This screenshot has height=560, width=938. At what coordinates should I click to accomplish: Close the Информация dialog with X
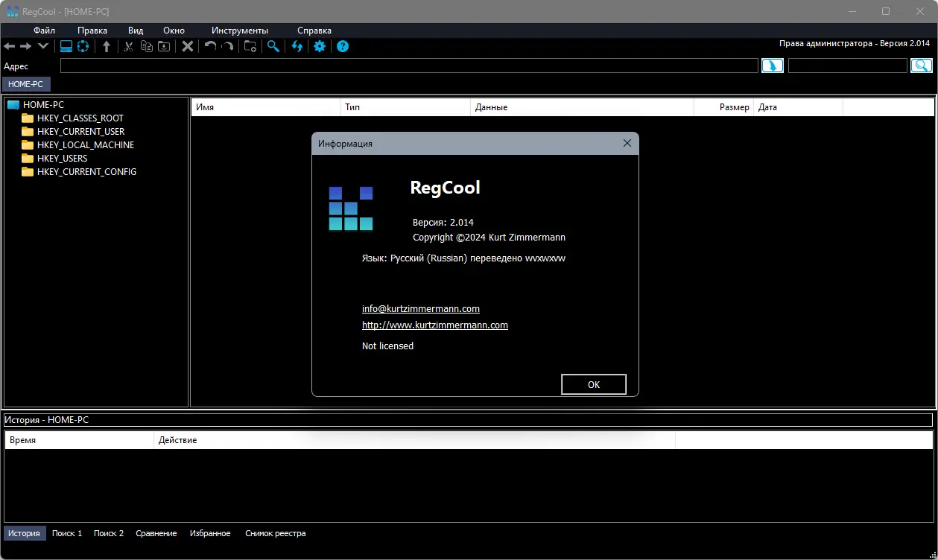tap(627, 143)
